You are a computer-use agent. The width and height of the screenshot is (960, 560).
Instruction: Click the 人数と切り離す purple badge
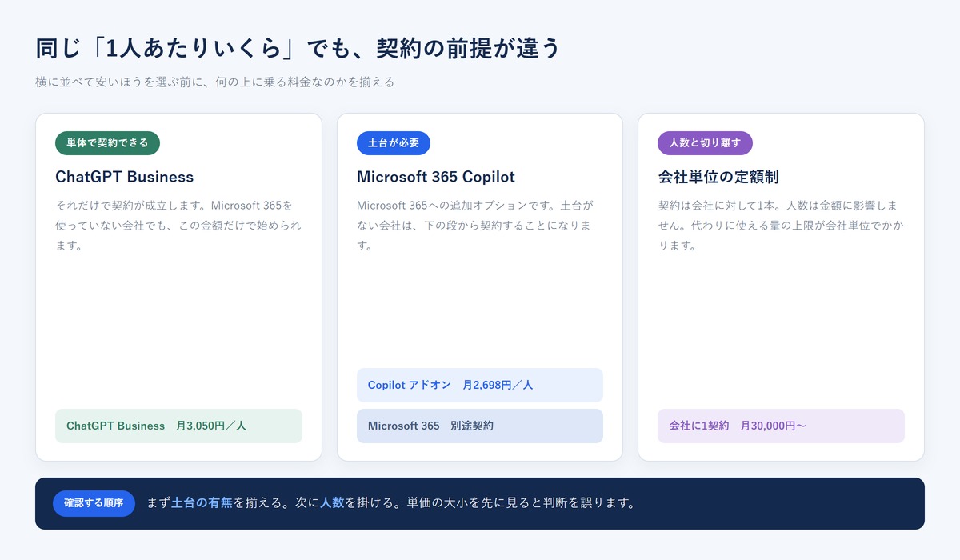(705, 143)
